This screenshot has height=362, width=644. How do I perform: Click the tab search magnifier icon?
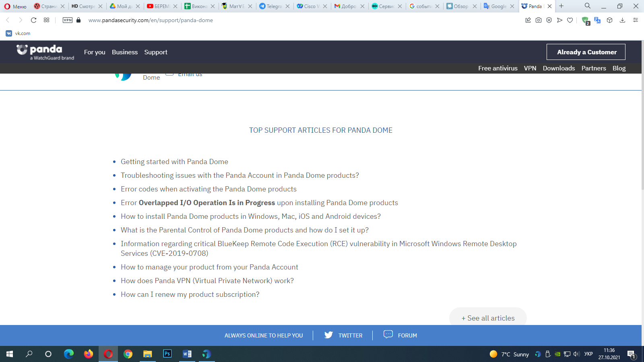(588, 6)
